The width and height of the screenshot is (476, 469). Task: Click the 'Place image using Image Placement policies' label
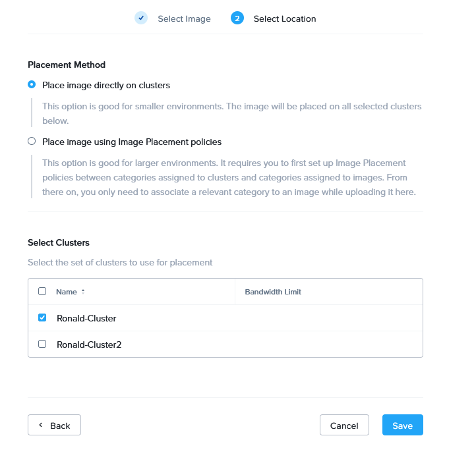(x=132, y=142)
